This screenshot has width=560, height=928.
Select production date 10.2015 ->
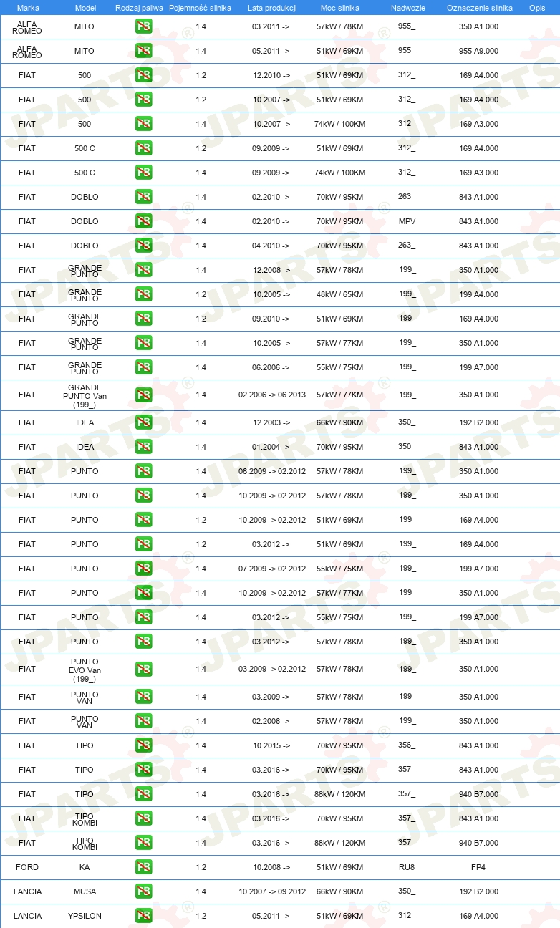click(x=271, y=745)
